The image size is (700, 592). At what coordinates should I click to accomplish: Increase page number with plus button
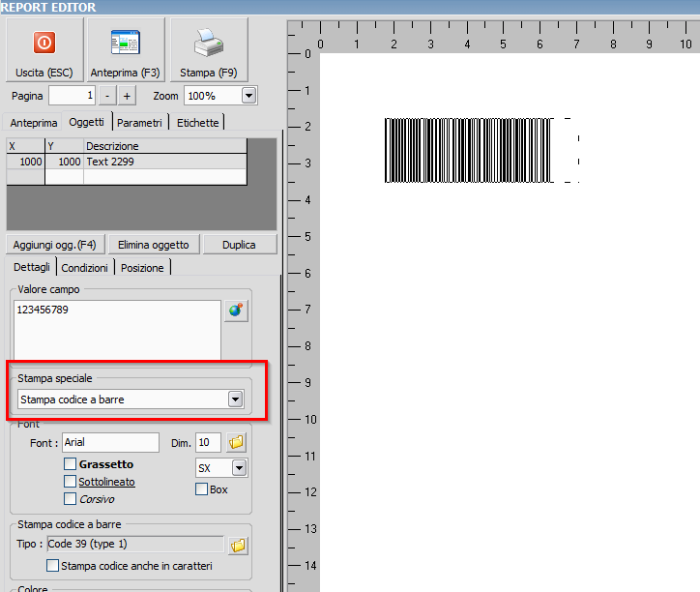coord(128,96)
